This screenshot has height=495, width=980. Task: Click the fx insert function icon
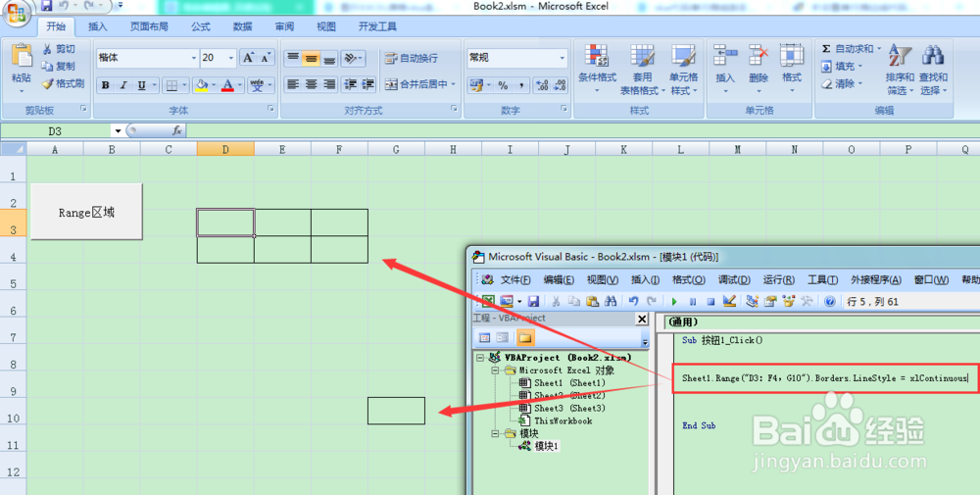click(176, 130)
